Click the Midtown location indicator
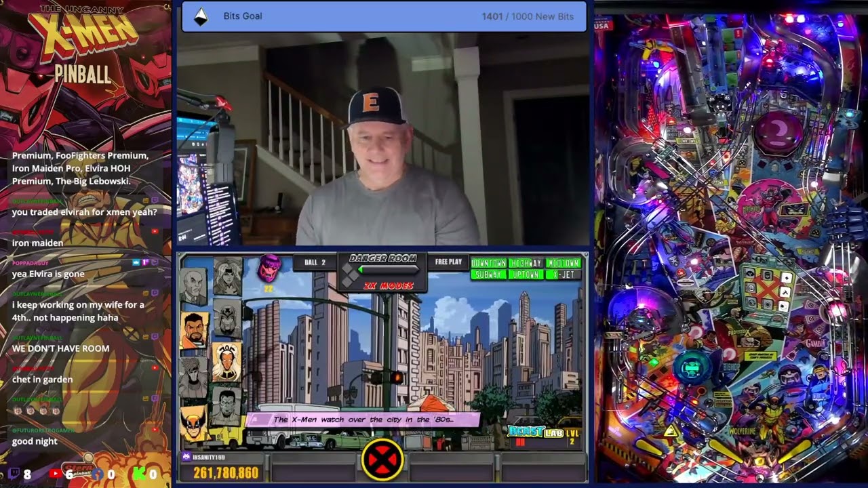 tap(564, 263)
